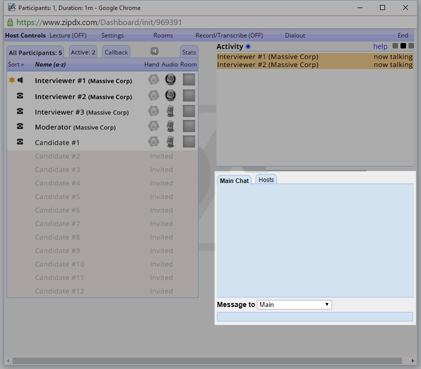
Task: Click the chat message input field
Action: click(x=315, y=317)
